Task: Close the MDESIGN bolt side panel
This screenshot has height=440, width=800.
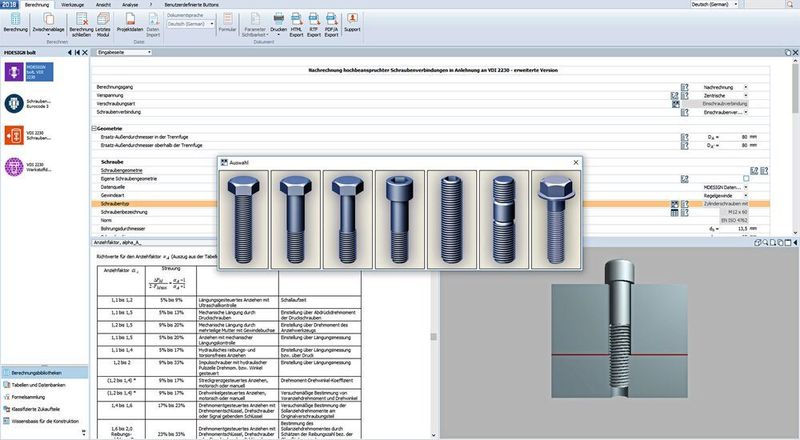Action: pyautogui.click(x=85, y=53)
